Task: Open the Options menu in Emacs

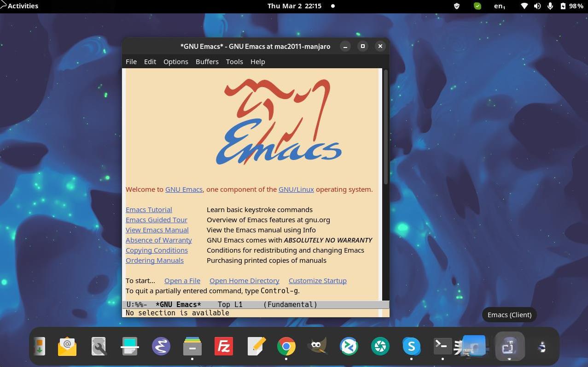Action: [176, 61]
